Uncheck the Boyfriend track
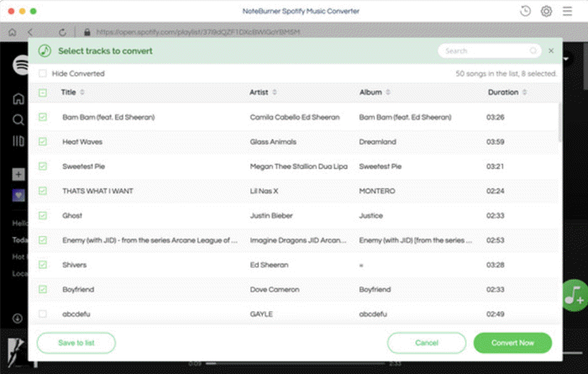588x374 pixels. 43,289
